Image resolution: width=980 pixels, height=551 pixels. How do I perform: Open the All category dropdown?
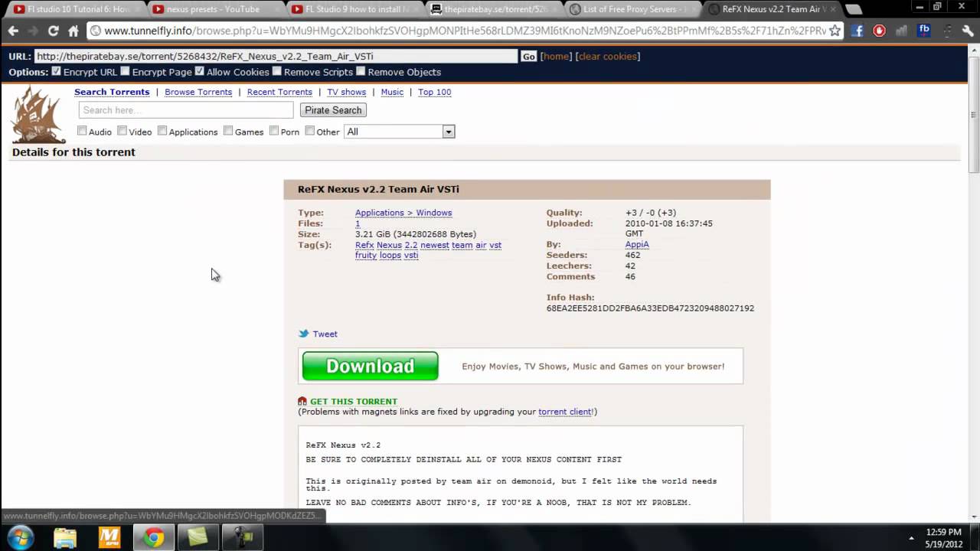click(x=399, y=132)
